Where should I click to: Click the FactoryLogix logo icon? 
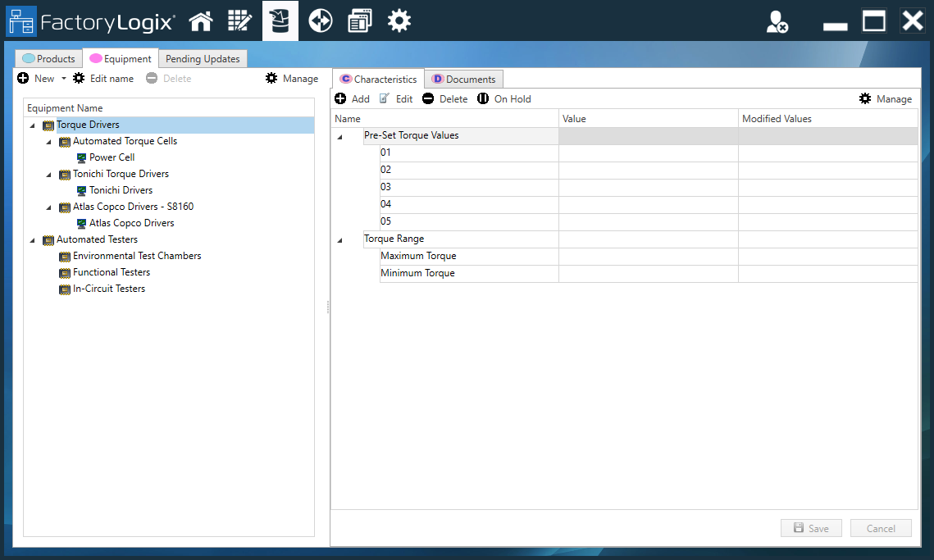[x=21, y=21]
